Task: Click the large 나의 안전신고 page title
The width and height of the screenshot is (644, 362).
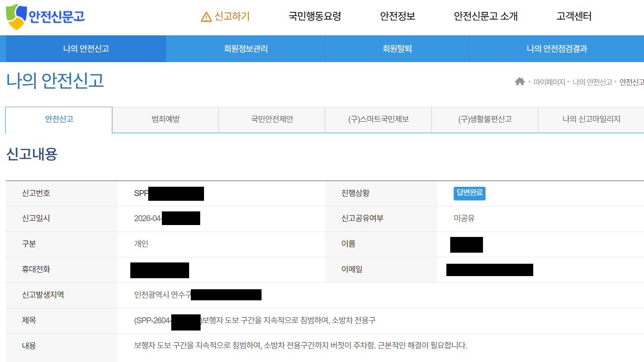Action: 55,80
